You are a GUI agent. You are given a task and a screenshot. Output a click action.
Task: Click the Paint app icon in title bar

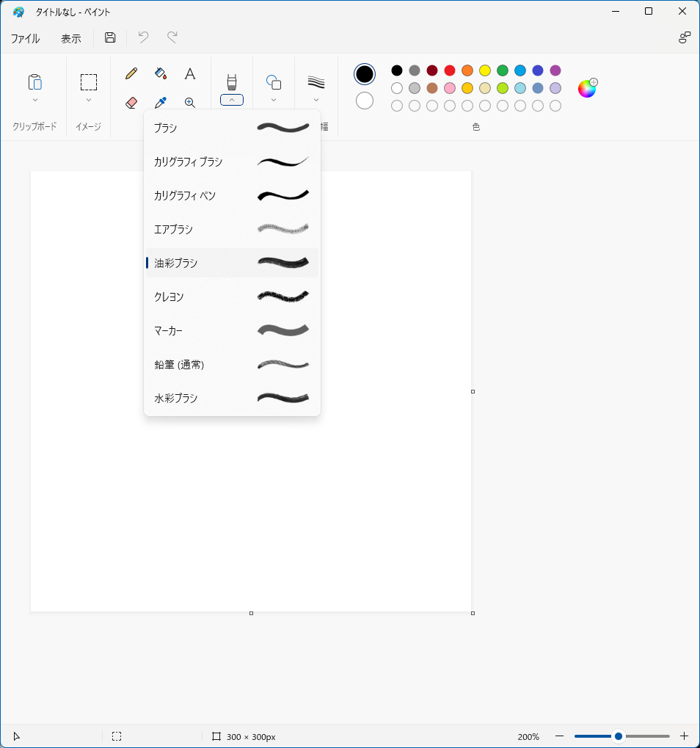(x=18, y=12)
